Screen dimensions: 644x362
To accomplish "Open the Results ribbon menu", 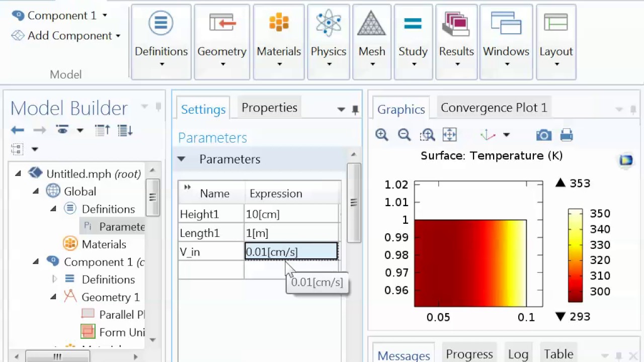I will (x=456, y=42).
